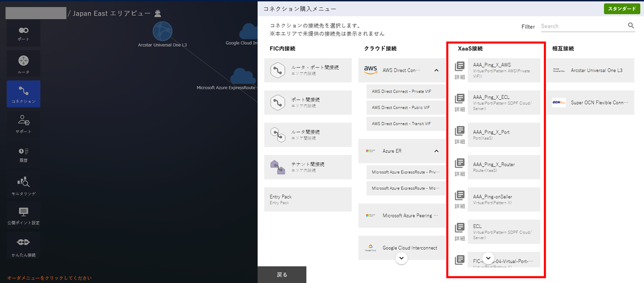Collapse the AWS Direct Connect group
The image size is (644, 283).
(436, 70)
